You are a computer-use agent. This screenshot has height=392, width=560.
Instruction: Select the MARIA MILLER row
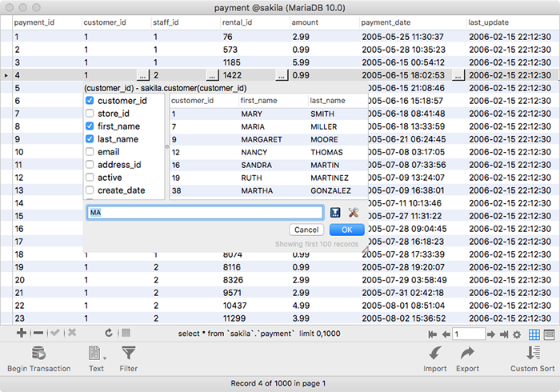point(269,126)
